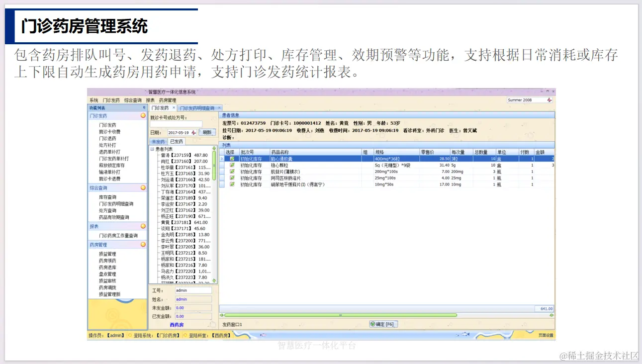Open the 药房管理 menu in menu bar
The height and width of the screenshot is (364, 642).
pyautogui.click(x=168, y=100)
